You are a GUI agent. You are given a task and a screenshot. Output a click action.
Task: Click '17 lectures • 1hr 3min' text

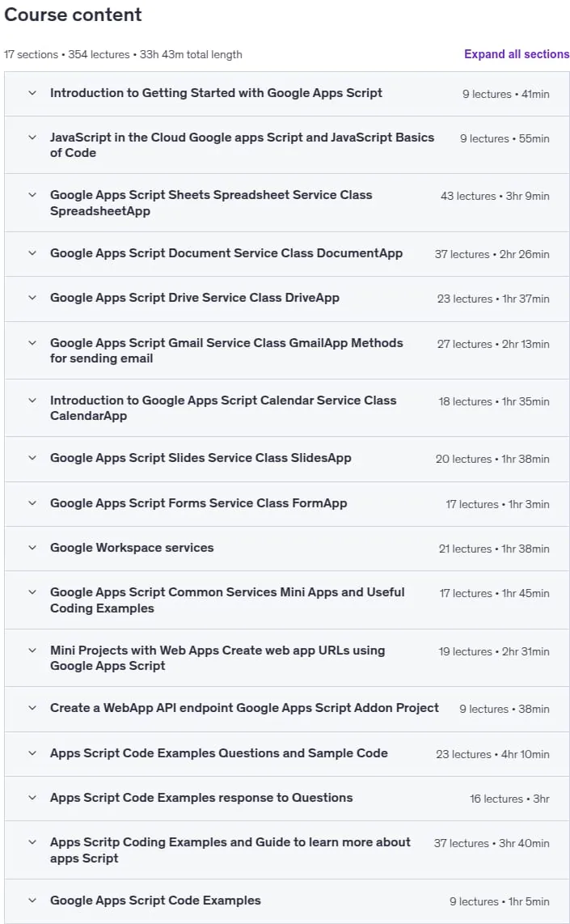tap(497, 504)
